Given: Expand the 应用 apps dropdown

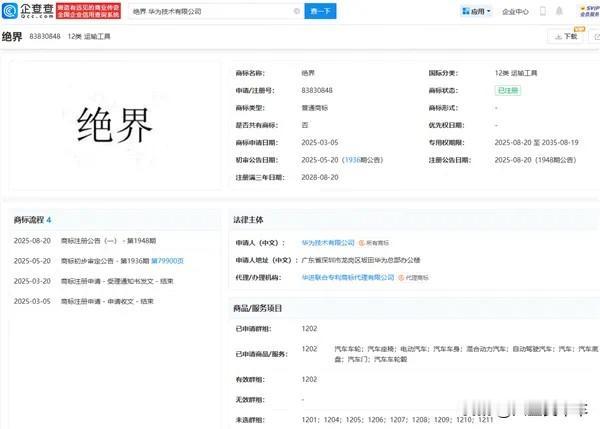Looking at the screenshot, I should 476,11.
